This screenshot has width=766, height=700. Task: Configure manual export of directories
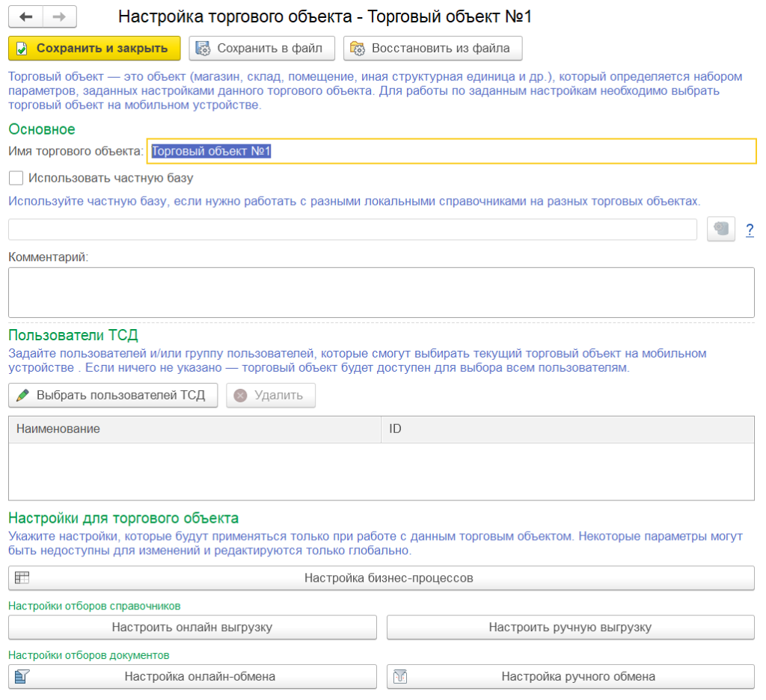tap(570, 627)
